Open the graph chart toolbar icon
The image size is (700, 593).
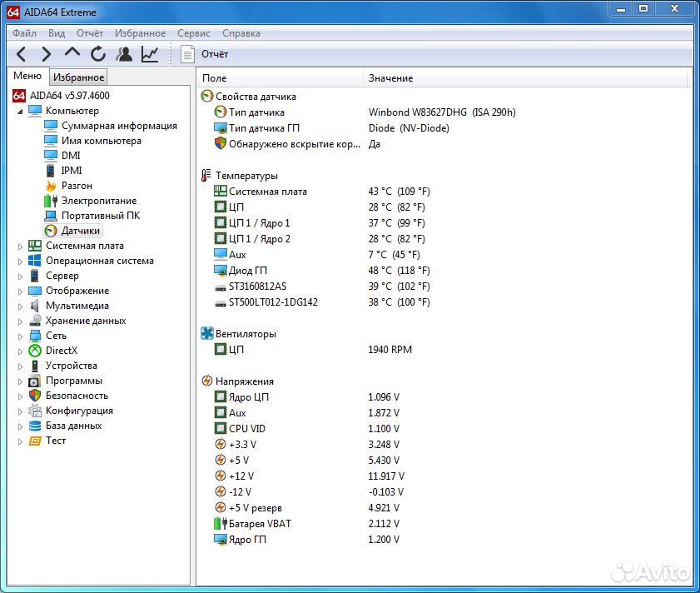pyautogui.click(x=150, y=54)
